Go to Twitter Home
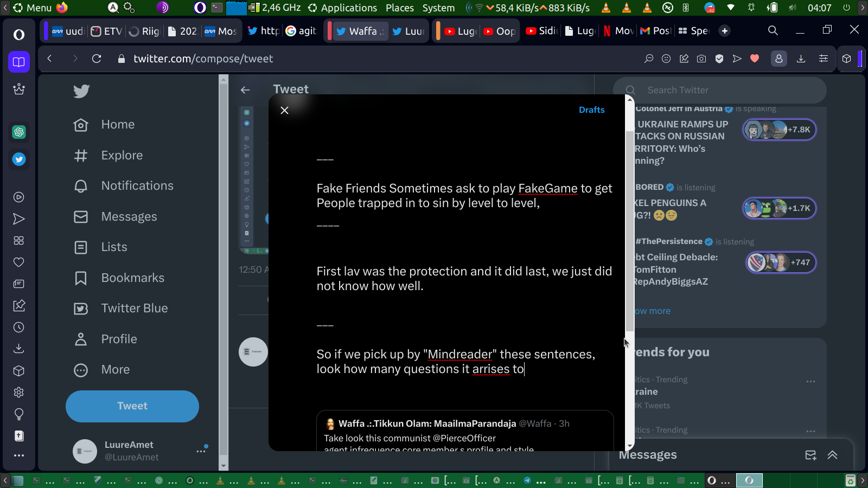The width and height of the screenshot is (868, 488). (104, 125)
